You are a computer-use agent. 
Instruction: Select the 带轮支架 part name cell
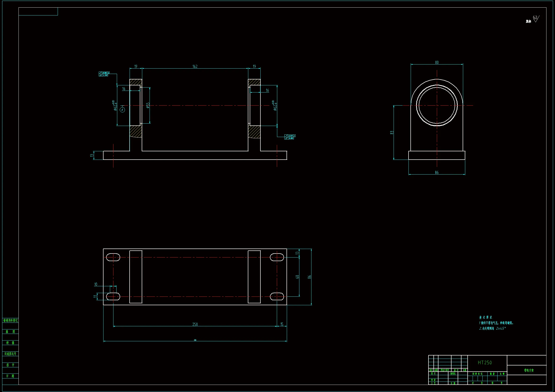coord(529,370)
